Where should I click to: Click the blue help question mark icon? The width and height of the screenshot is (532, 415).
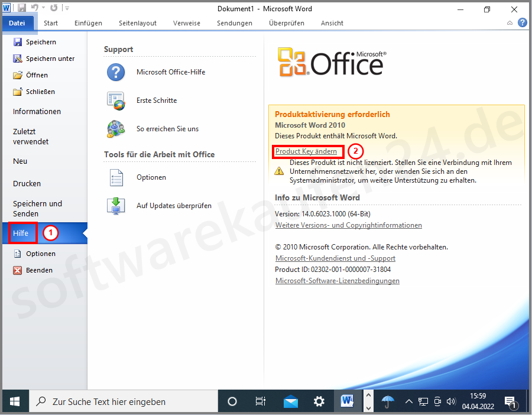tap(523, 22)
